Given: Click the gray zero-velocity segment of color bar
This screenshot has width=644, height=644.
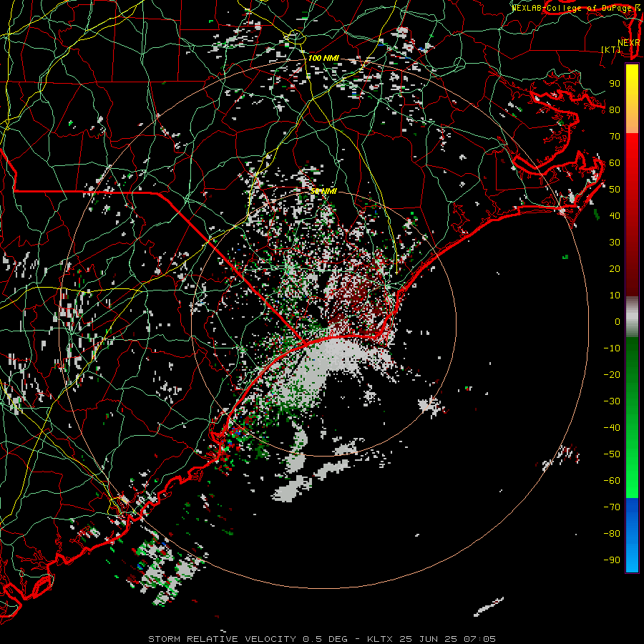Looking at the screenshot, I should (632, 317).
